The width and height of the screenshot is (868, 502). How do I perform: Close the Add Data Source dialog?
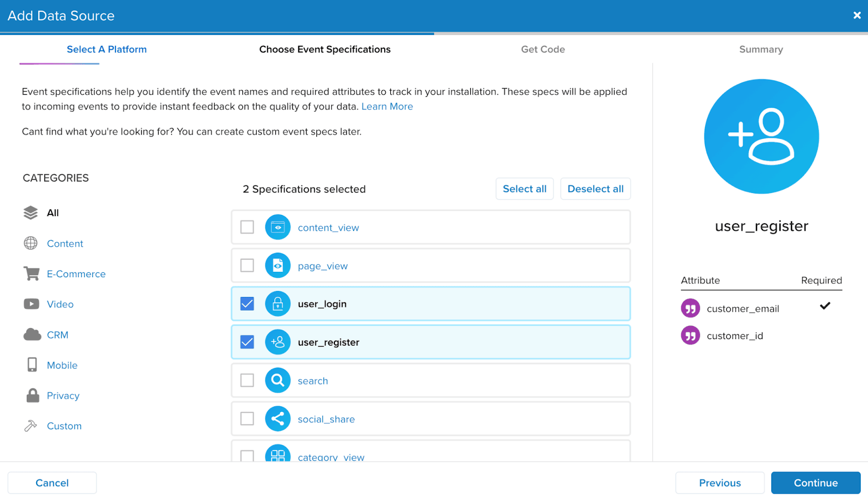[857, 15]
